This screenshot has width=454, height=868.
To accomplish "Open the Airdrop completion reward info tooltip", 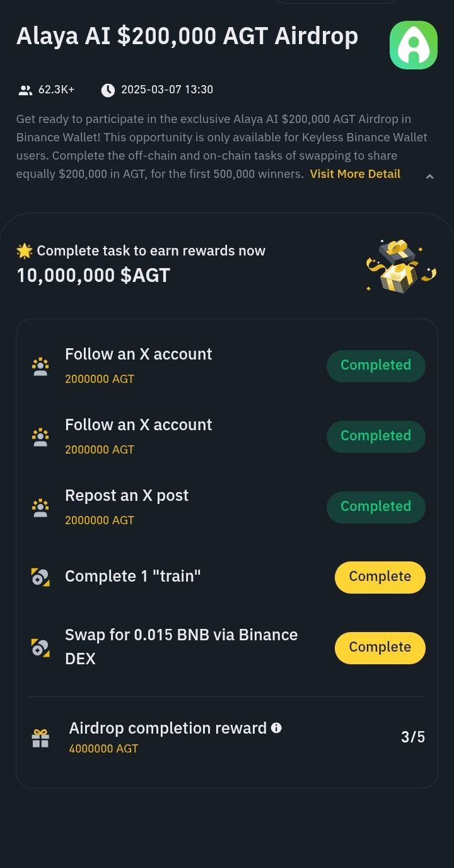I will click(276, 728).
